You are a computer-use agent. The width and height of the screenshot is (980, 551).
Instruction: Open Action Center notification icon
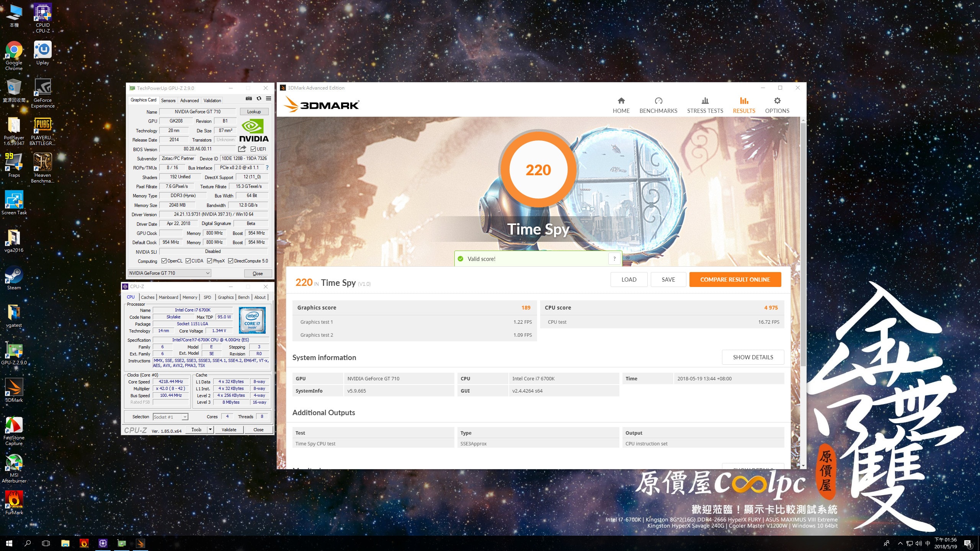tap(967, 544)
